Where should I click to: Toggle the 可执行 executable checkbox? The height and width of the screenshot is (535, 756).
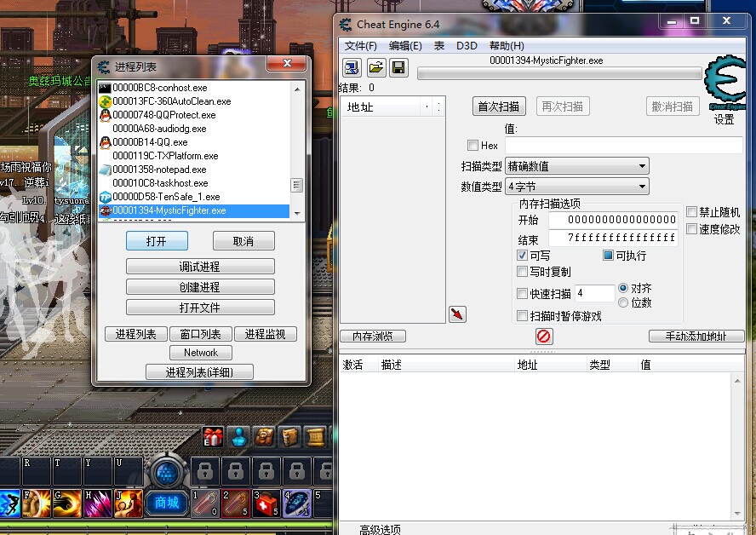pyautogui.click(x=608, y=256)
